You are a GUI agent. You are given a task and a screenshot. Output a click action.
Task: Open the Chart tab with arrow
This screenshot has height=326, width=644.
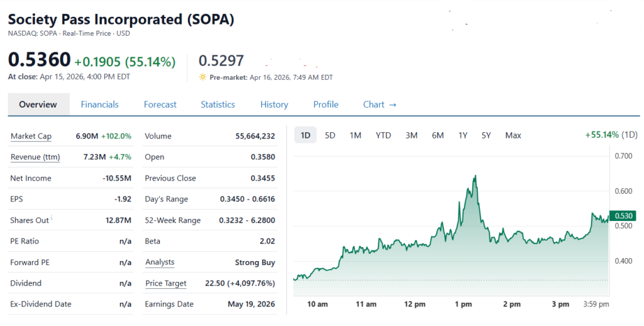tap(379, 104)
